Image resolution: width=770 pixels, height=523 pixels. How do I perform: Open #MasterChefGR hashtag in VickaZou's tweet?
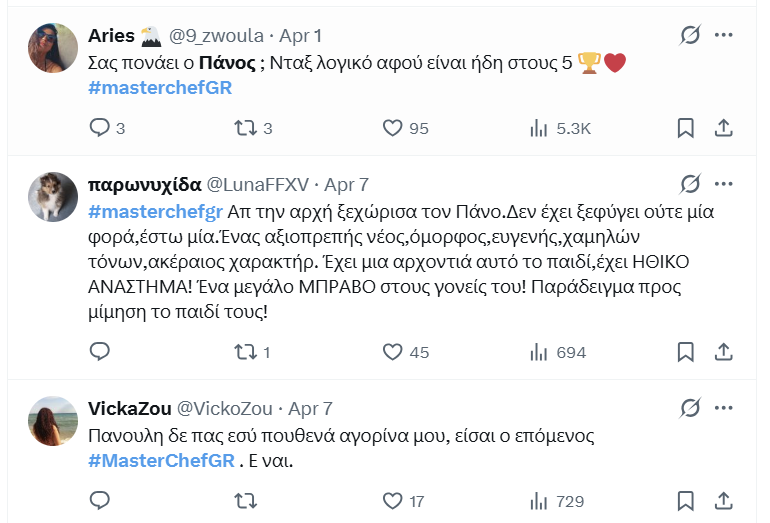160,462
